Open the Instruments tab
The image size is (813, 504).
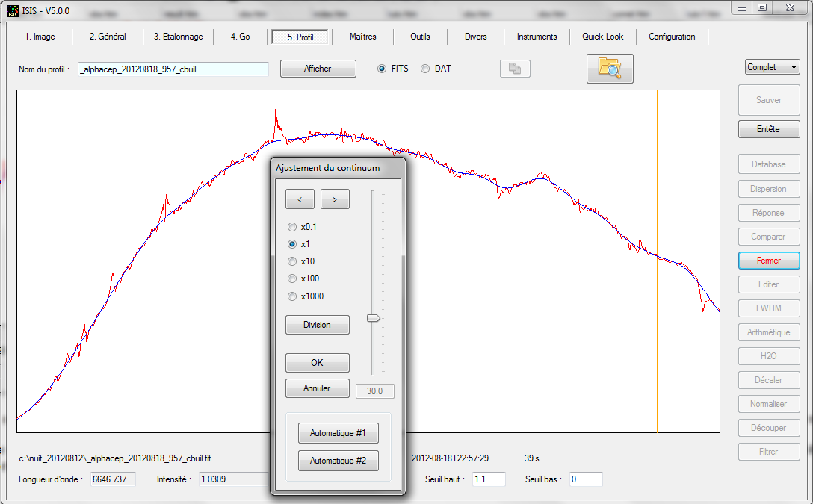[537, 37]
